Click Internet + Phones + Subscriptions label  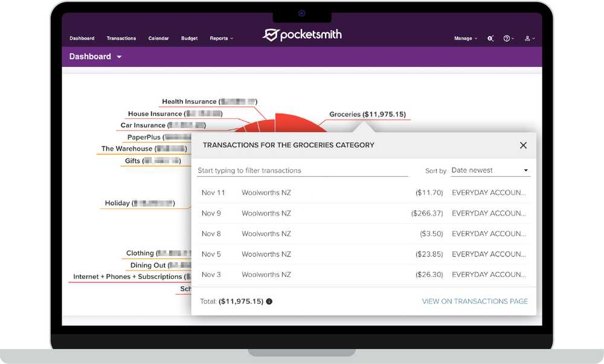tap(132, 276)
